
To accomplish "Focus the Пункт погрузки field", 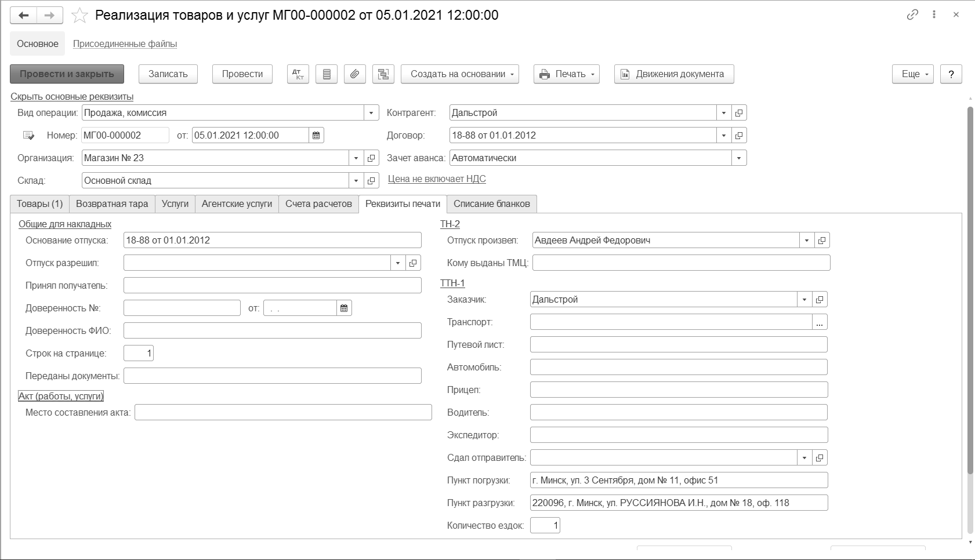I will tap(679, 480).
